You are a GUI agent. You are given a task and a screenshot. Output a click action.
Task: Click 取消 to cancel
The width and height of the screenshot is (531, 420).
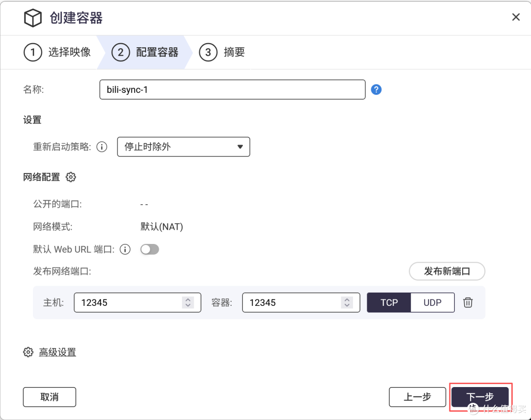[50, 397]
